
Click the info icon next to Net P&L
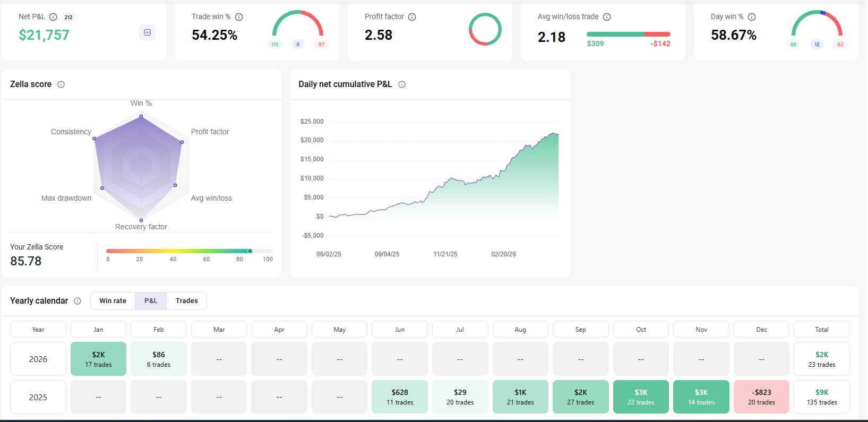tap(53, 17)
